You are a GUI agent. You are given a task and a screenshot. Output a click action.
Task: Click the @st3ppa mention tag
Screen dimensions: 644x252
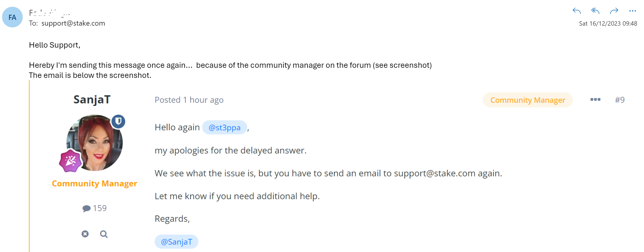[x=225, y=127]
